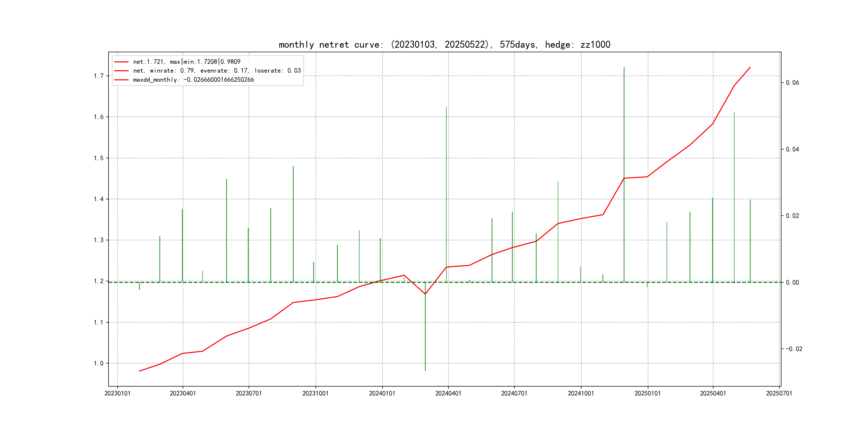Click the red curve's starting point
The width and height of the screenshot is (868, 434).
(x=140, y=371)
